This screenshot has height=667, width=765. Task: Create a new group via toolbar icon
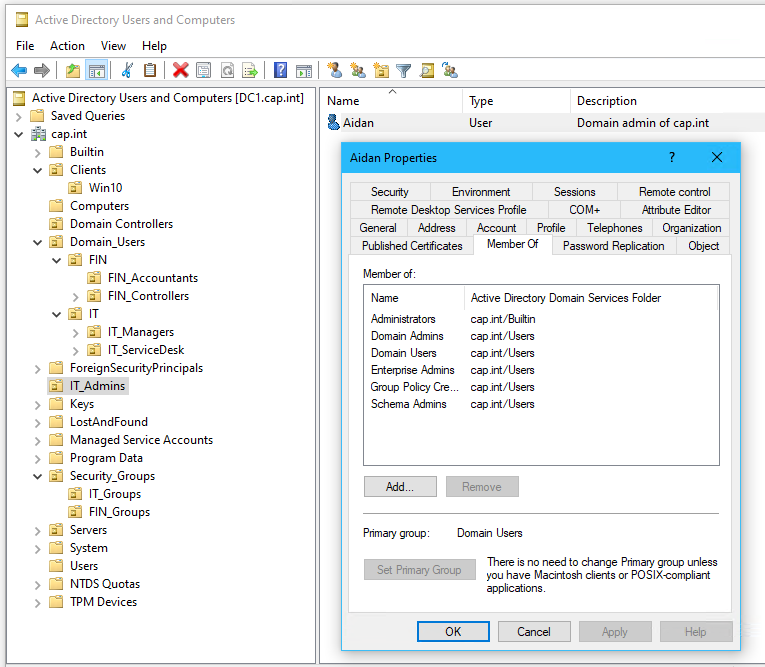[358, 71]
